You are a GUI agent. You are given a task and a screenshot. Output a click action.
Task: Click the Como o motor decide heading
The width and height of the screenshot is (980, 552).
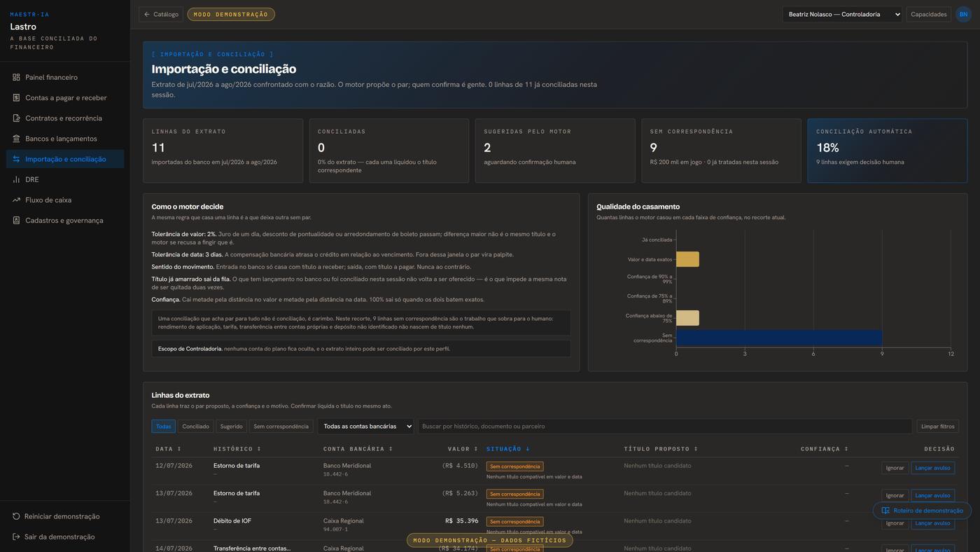[x=188, y=207]
